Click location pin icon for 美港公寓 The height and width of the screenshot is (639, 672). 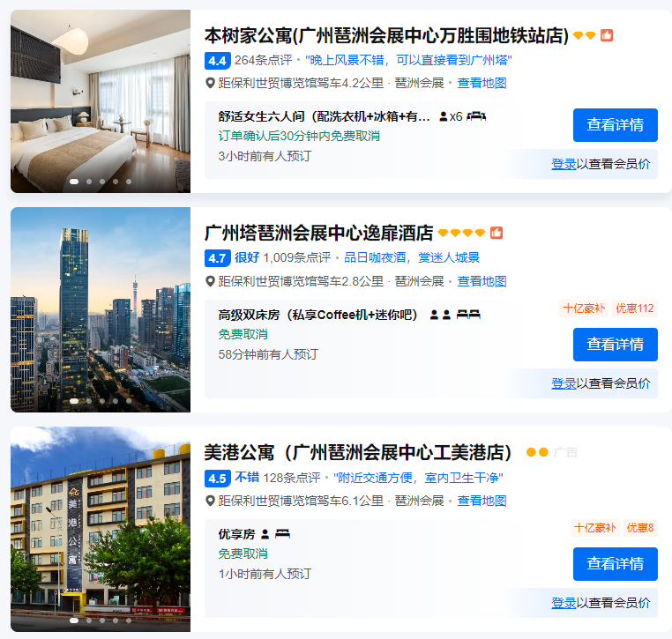click(210, 501)
